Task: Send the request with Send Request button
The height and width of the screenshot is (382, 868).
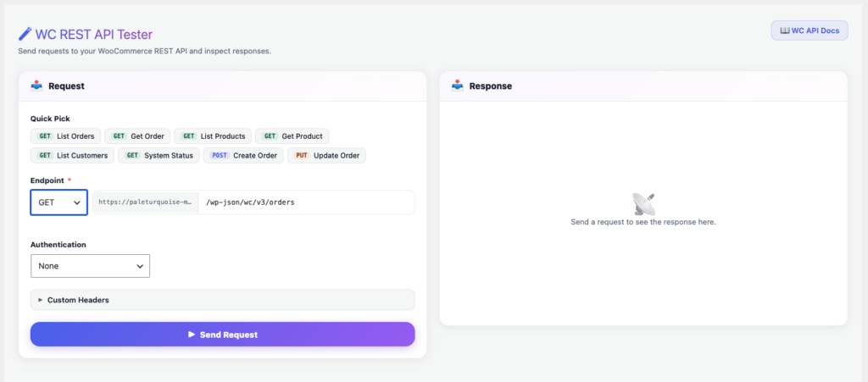Action: (223, 335)
